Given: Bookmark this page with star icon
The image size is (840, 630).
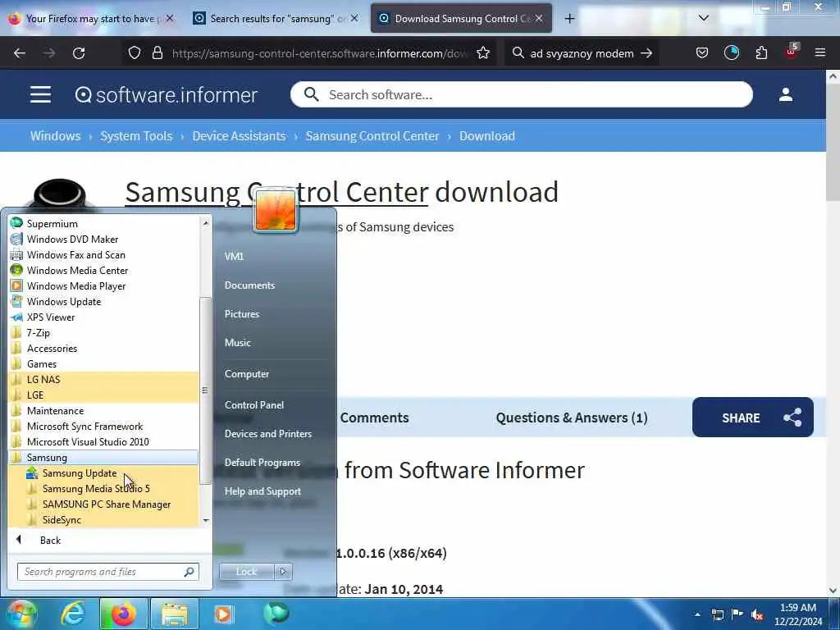Looking at the screenshot, I should [x=483, y=53].
